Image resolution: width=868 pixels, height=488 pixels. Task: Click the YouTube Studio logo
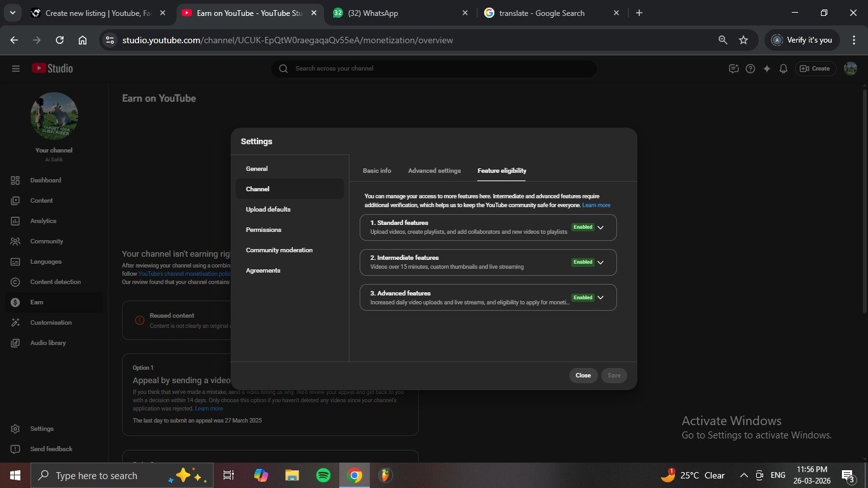click(x=52, y=69)
